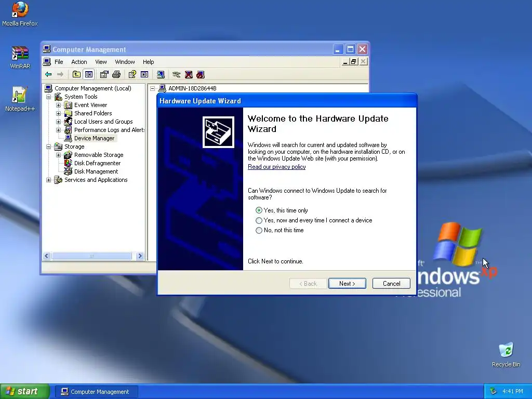Click the Scan for hardware changes icon
This screenshot has width=532, height=399.
click(x=161, y=74)
